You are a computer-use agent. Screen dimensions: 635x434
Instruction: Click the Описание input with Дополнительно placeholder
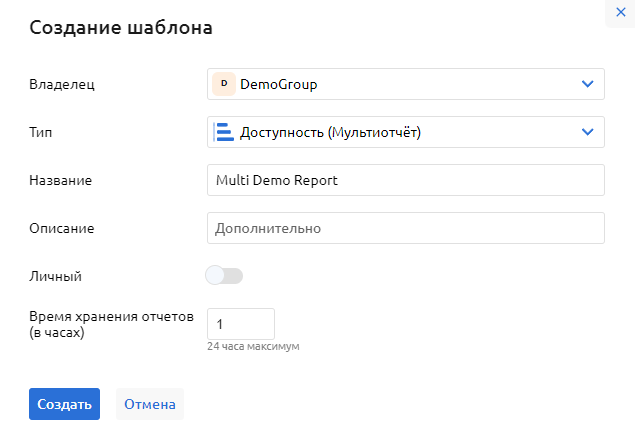(405, 228)
